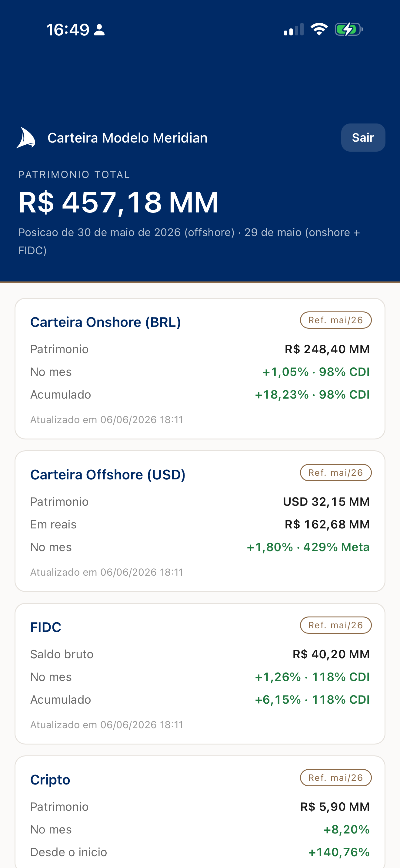400x868 pixels.
Task: Tap Cripto Desde o inicio +140,76% value
Action: (x=339, y=852)
